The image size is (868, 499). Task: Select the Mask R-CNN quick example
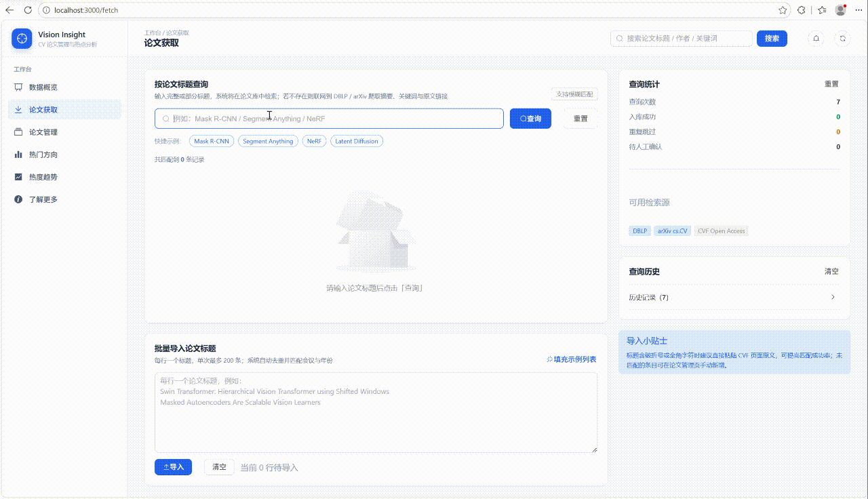211,141
